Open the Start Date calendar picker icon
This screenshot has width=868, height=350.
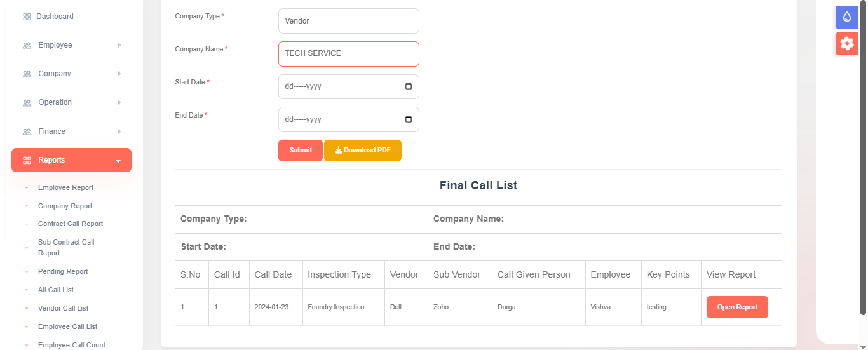[409, 86]
